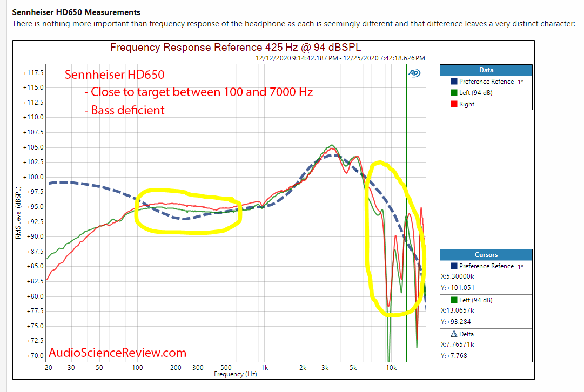Click the Y:+93.284 cursor value

[x=457, y=321]
